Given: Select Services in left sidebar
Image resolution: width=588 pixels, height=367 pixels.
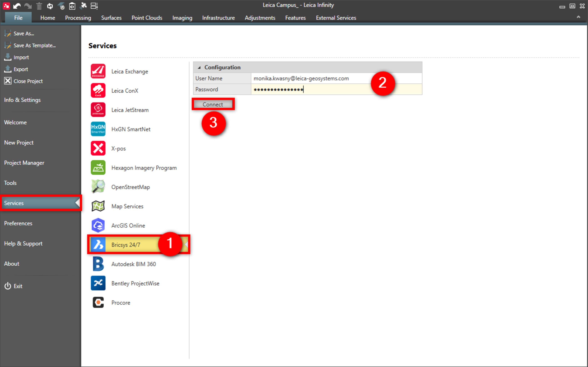Looking at the screenshot, I should (x=41, y=203).
